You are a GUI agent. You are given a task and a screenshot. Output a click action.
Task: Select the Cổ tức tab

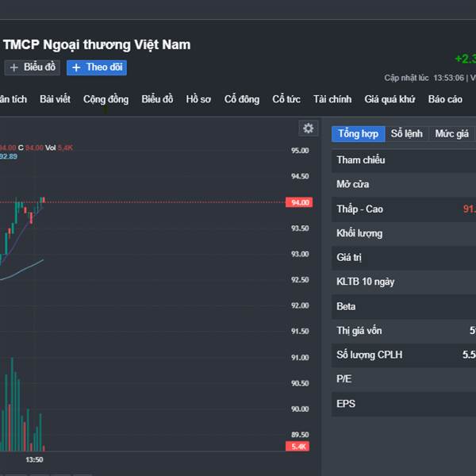coord(286,99)
